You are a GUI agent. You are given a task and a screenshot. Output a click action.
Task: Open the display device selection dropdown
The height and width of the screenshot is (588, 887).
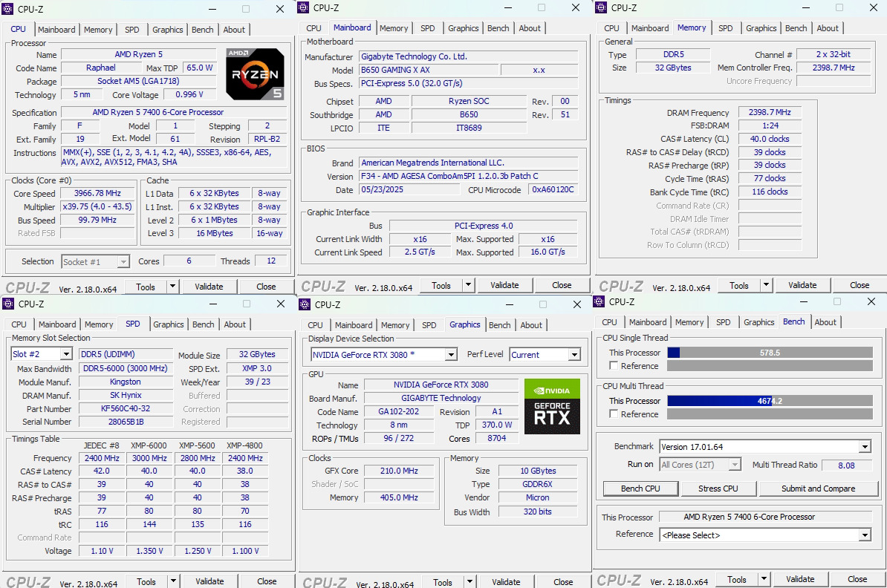point(451,354)
